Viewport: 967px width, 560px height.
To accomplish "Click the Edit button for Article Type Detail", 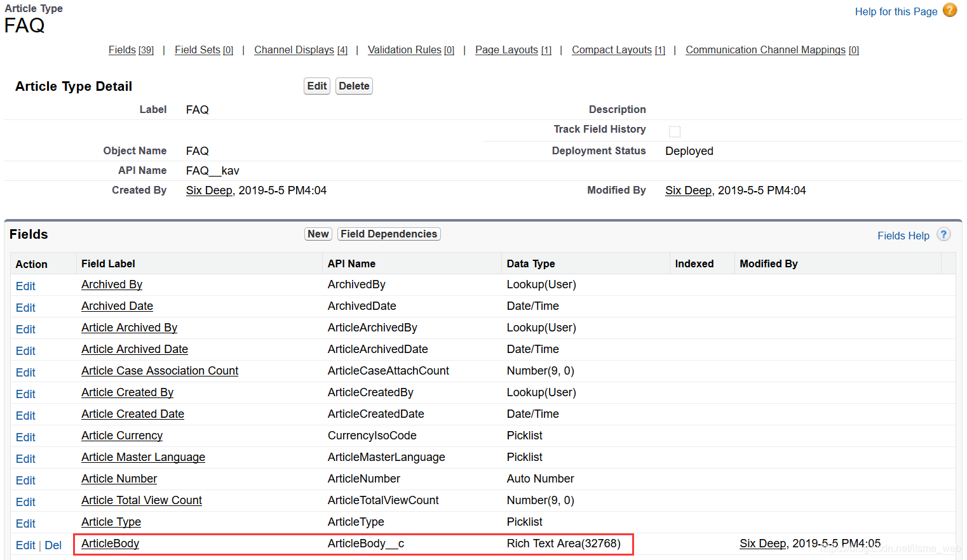I will (316, 86).
